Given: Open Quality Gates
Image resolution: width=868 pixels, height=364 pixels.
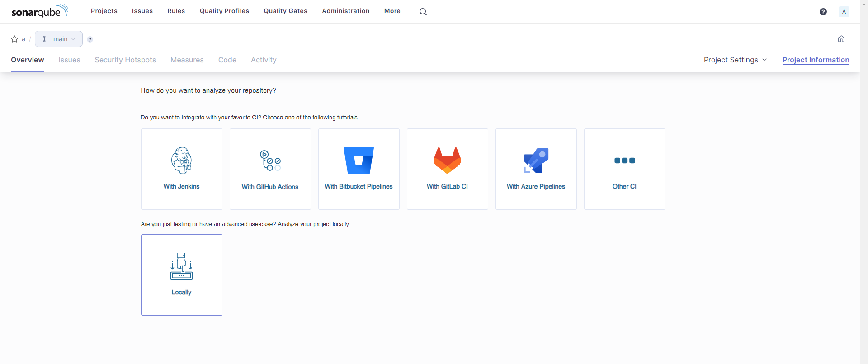Looking at the screenshot, I should [286, 11].
